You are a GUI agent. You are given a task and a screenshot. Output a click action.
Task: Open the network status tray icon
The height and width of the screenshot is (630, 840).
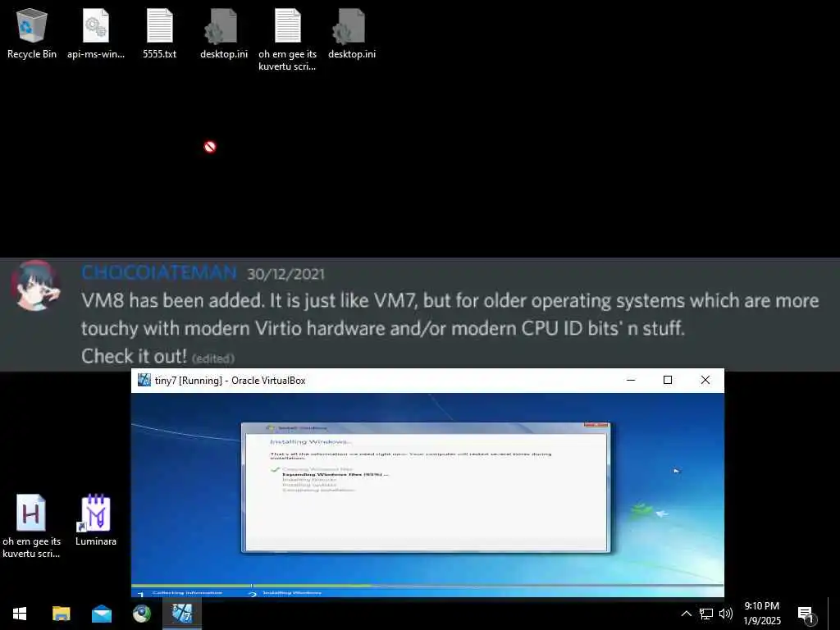706,614
